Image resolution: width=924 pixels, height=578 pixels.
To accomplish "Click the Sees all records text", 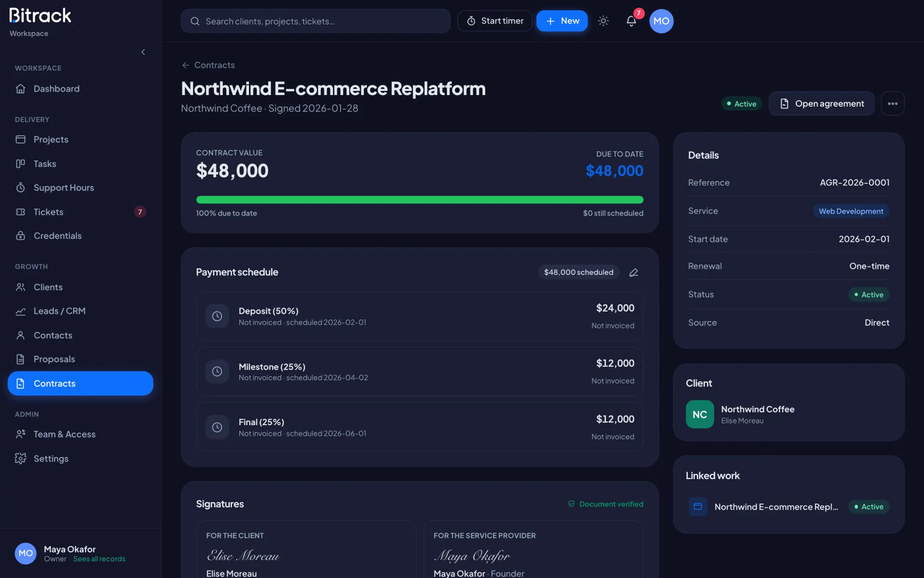I will (99, 559).
